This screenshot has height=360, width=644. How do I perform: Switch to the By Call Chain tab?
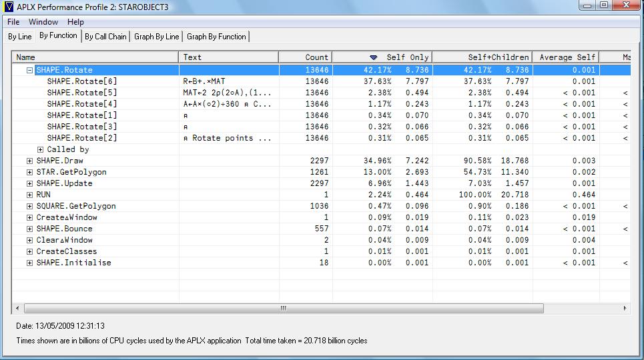point(105,37)
